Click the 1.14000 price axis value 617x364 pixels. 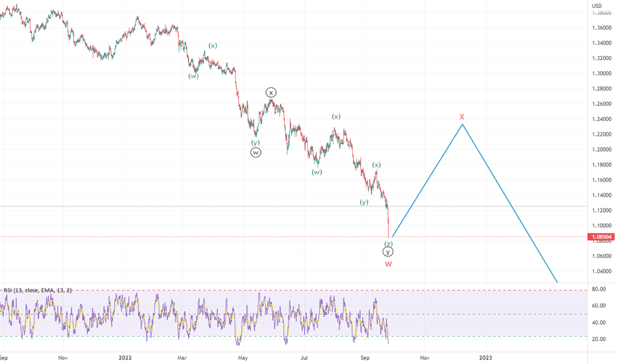[602, 195]
